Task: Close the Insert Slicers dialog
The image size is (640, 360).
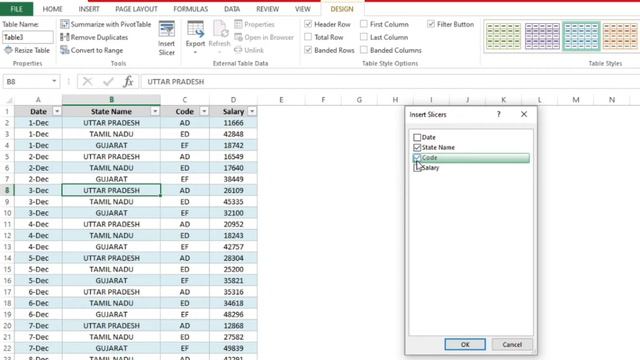Action: (x=524, y=115)
